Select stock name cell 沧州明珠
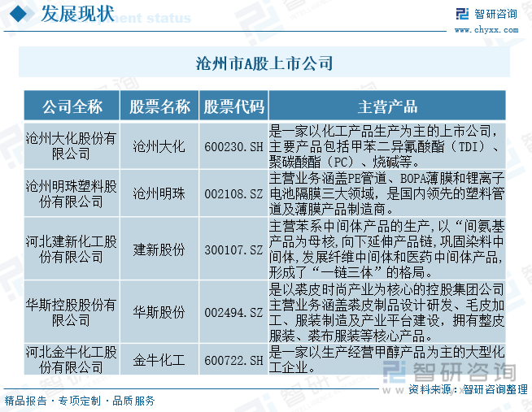This screenshot has height=412, width=532. tap(159, 193)
